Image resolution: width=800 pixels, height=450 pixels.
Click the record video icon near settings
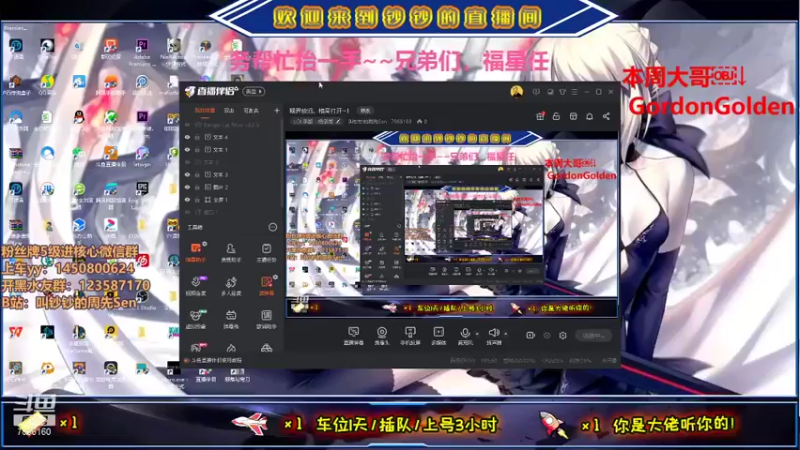point(531,335)
